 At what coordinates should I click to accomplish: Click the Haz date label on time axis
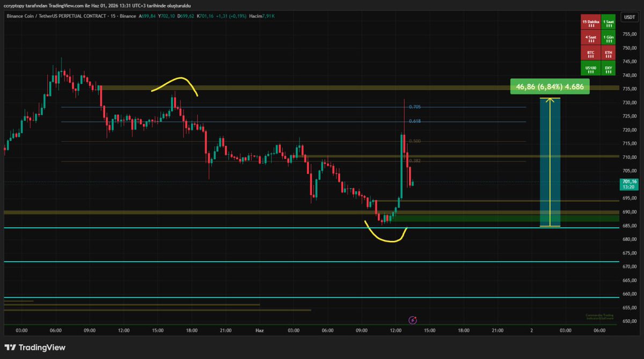259,331
